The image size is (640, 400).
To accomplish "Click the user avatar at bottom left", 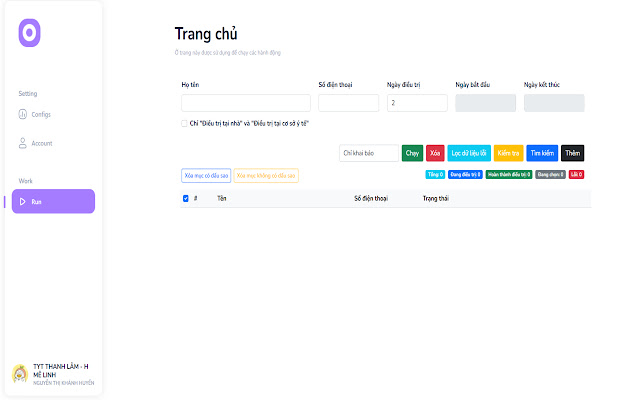I will (x=20, y=373).
